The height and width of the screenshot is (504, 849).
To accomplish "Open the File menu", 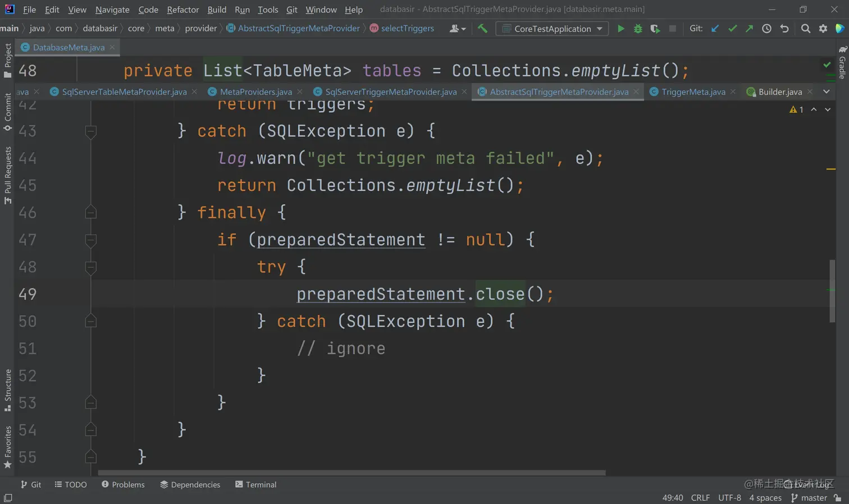I will coord(30,10).
